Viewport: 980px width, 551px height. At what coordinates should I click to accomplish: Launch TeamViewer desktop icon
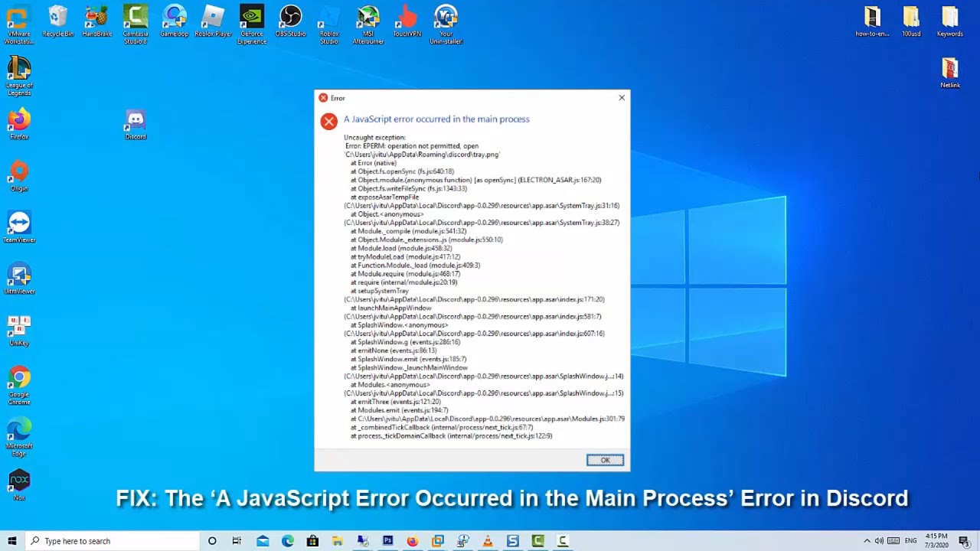(19, 227)
